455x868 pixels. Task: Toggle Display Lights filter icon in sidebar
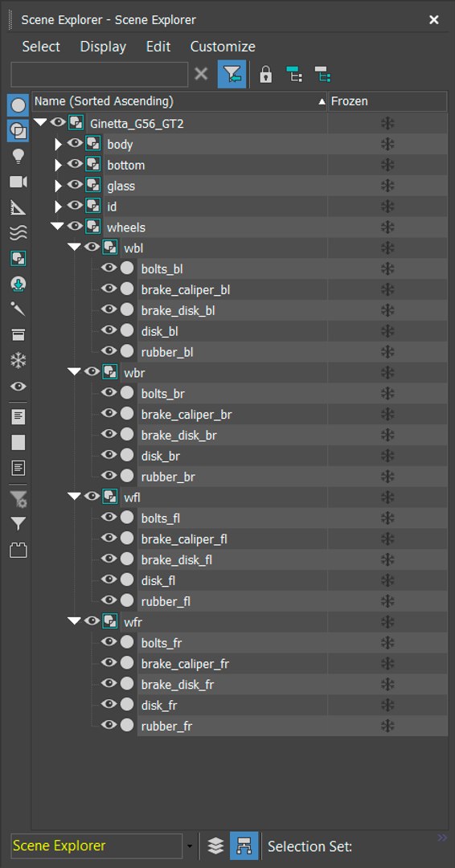point(18,157)
